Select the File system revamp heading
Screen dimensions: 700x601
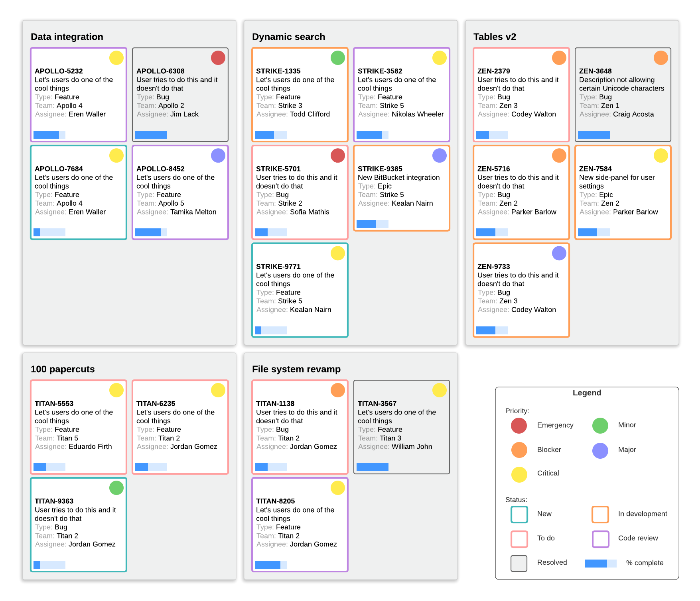(x=296, y=369)
